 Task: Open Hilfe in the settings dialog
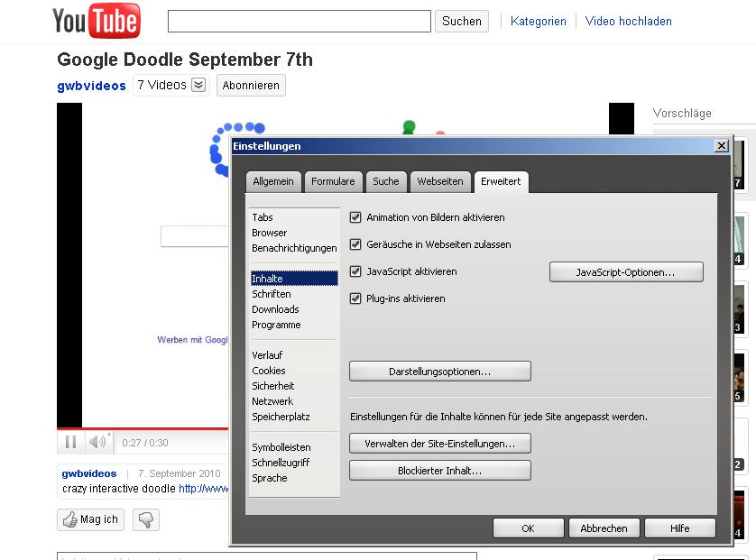pos(680,528)
